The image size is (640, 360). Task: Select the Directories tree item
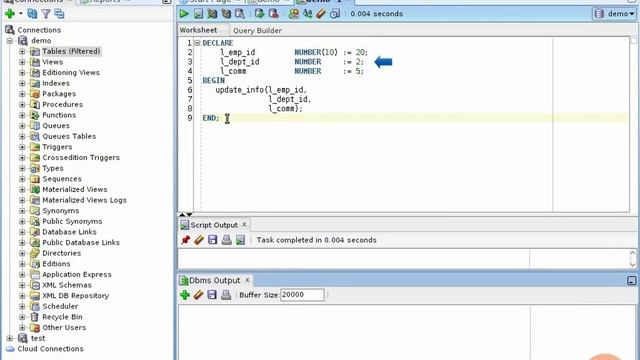[x=62, y=253]
